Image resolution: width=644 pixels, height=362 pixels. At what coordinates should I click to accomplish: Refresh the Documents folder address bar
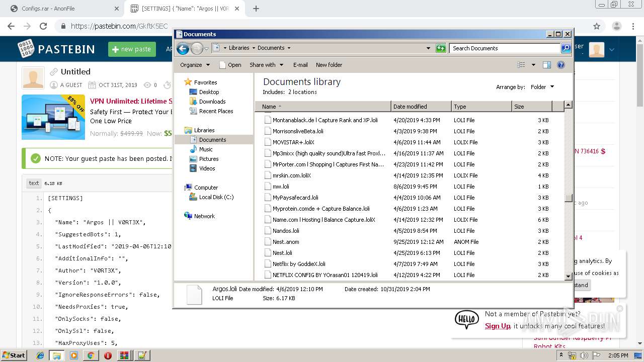[441, 48]
